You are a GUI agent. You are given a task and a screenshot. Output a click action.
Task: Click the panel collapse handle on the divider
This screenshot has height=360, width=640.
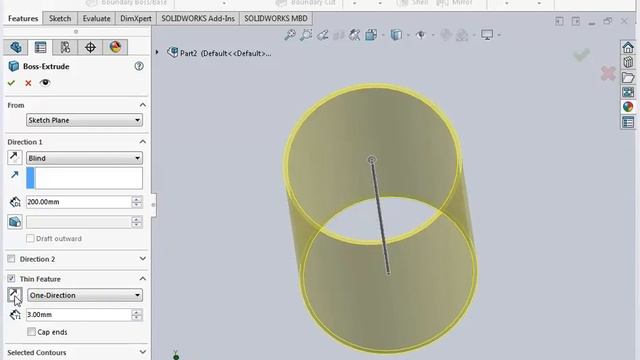[x=153, y=204]
